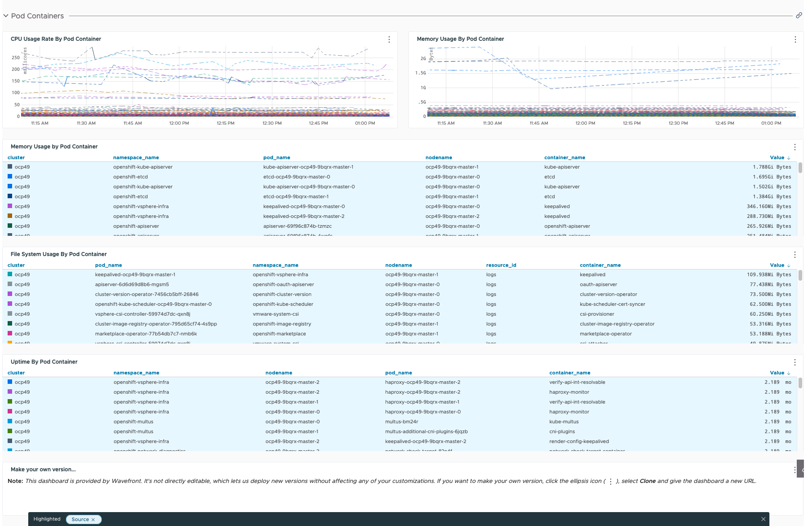The width and height of the screenshot is (812, 526).
Task: Select vsphere-csi-controller-59974d7dc-qxn8j pod name
Action: click(143, 314)
